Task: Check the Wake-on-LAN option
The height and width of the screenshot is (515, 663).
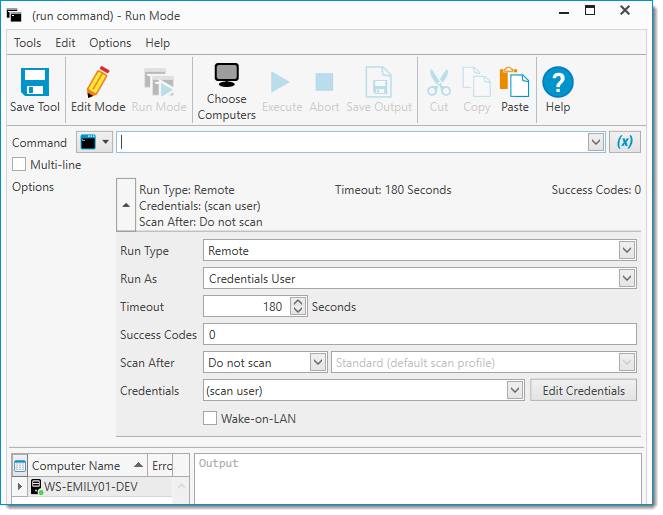Action: click(210, 419)
